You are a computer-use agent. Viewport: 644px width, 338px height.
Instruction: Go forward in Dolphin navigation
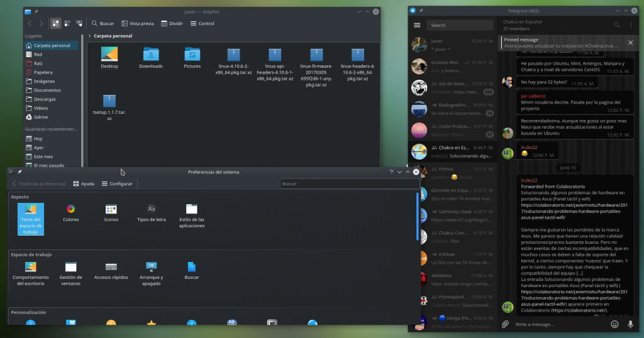pyautogui.click(x=41, y=23)
